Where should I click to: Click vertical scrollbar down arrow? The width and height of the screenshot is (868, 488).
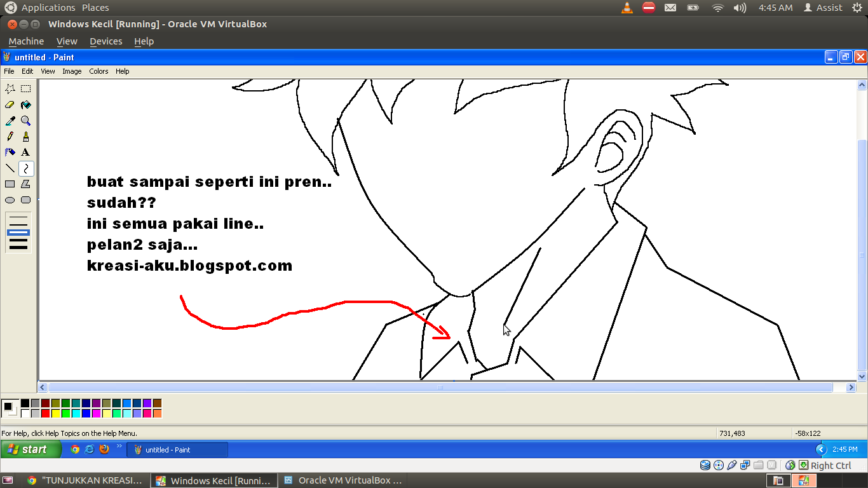[x=862, y=377]
